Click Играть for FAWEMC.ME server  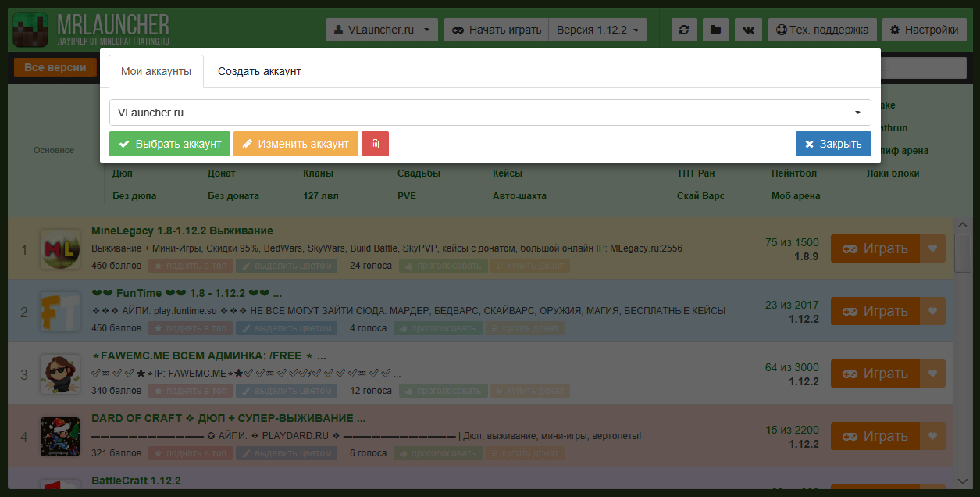[x=875, y=374]
